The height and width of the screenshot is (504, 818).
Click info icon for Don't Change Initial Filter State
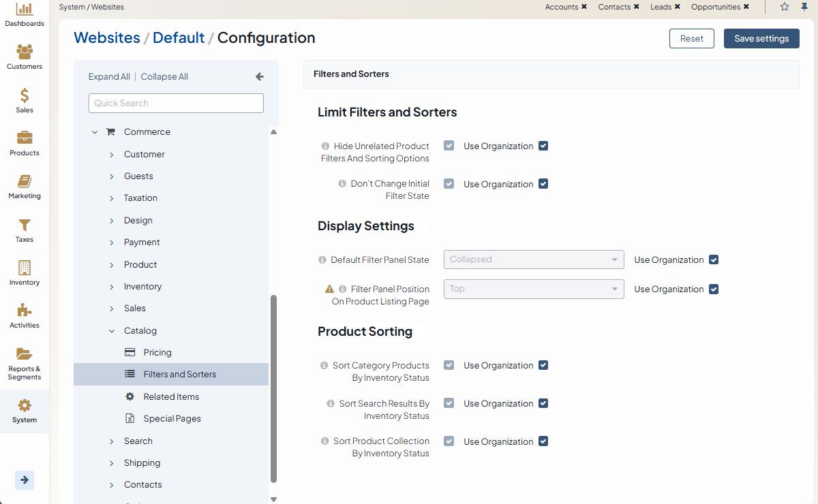point(342,184)
